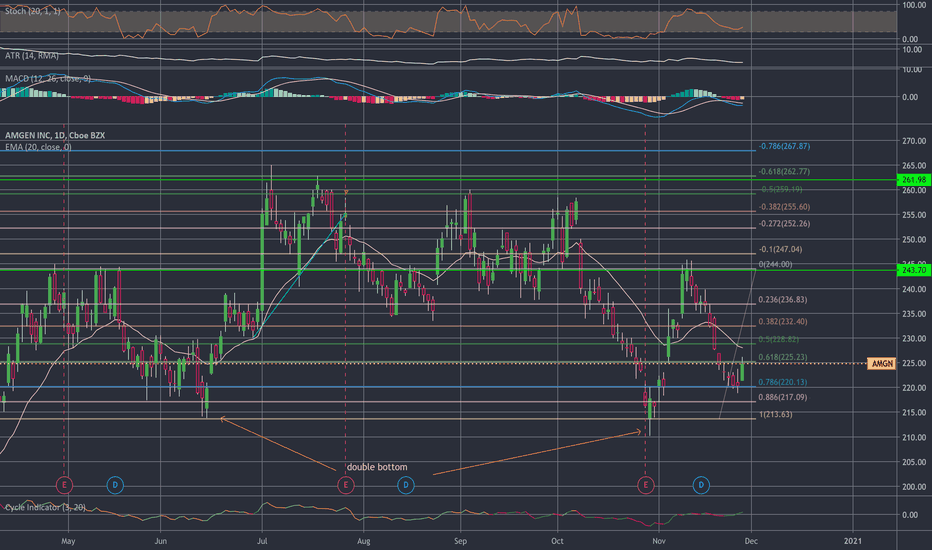
Task: Click the -0.1(247.04) Fibonacci level label
Action: 780,249
